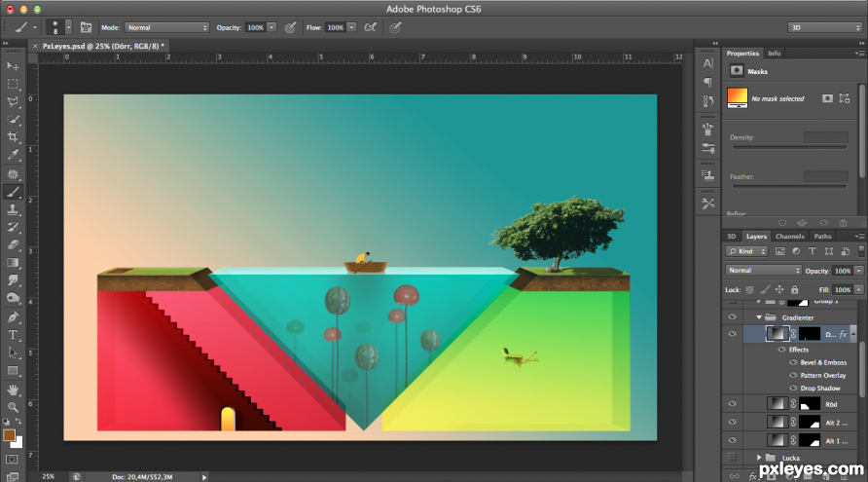The width and height of the screenshot is (868, 482).
Task: Select the Healing Brush tool
Action: (x=13, y=174)
